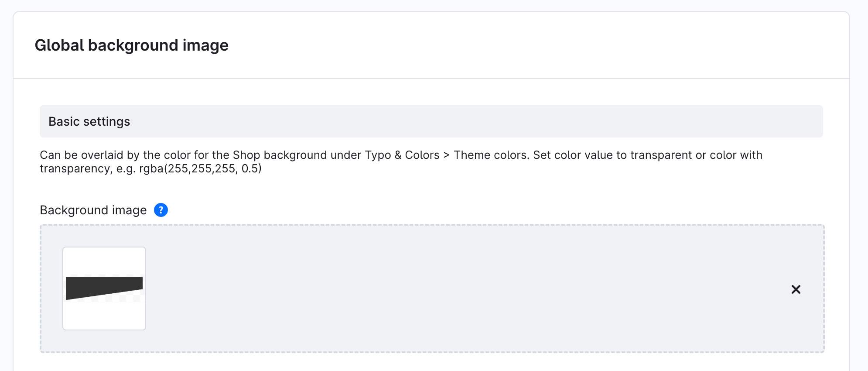Click the dark shape inside the image thumbnail

104,287
